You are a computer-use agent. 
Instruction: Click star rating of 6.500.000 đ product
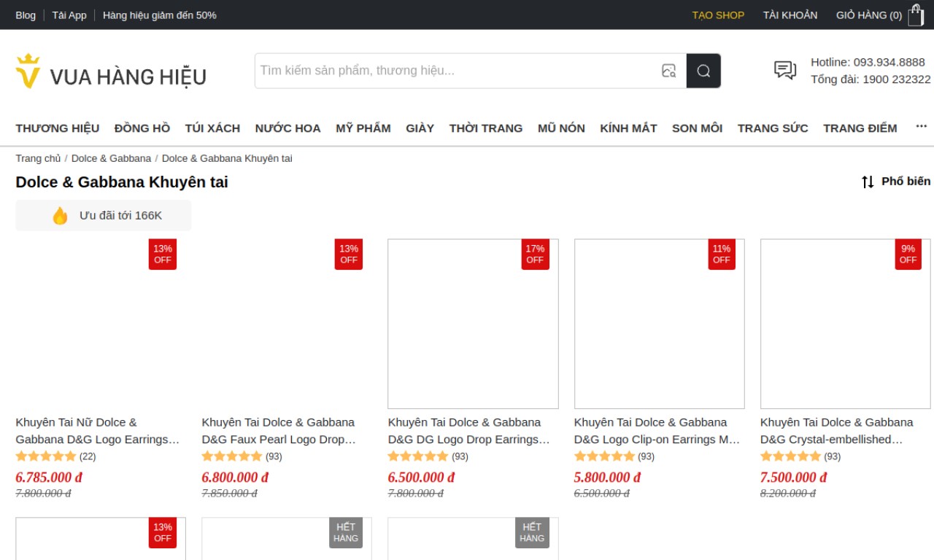click(x=418, y=456)
